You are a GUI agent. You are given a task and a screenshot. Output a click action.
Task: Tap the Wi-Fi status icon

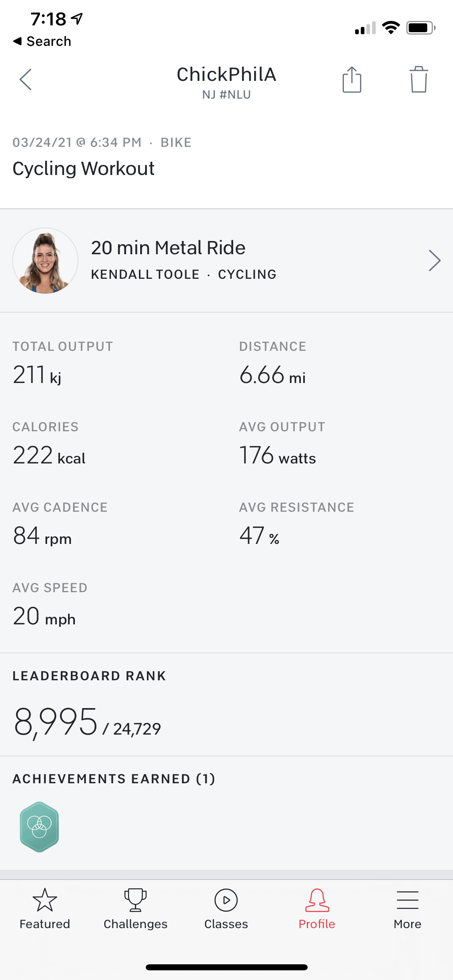pyautogui.click(x=391, y=28)
